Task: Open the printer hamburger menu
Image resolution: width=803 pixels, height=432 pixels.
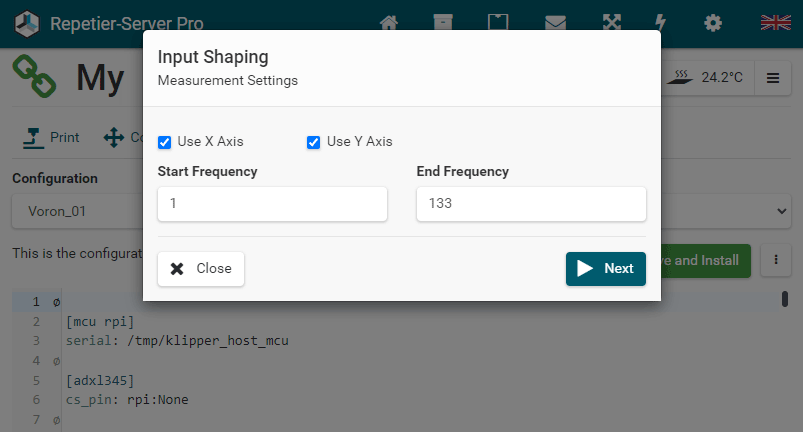Action: (773, 77)
